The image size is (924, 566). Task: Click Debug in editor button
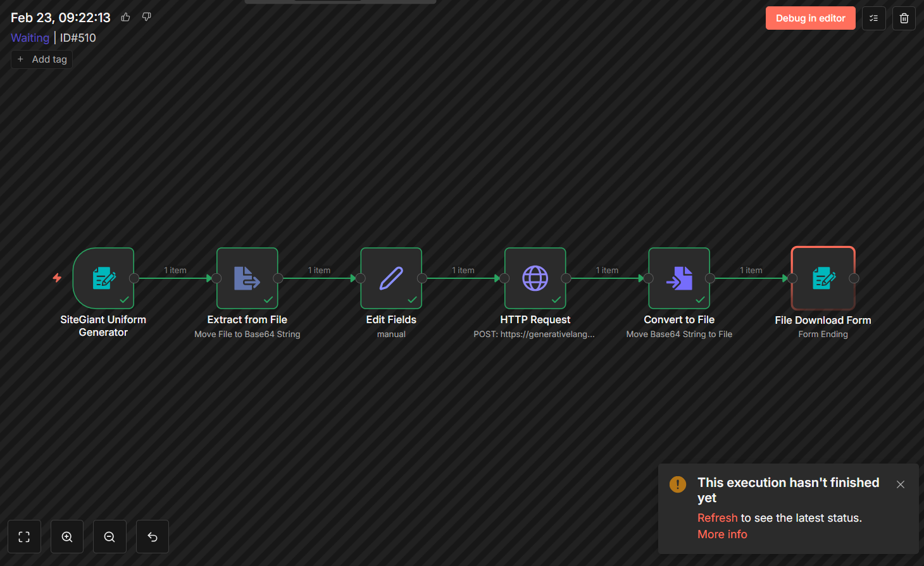pos(810,18)
